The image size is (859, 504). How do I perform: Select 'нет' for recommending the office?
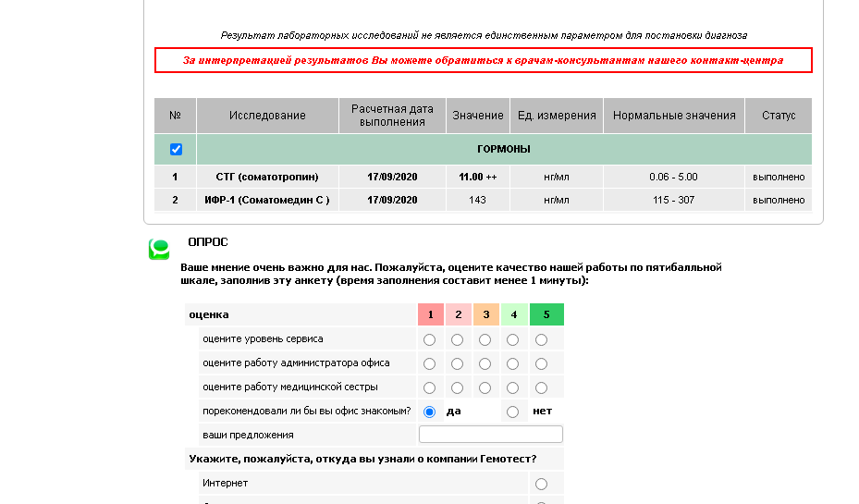tap(513, 412)
